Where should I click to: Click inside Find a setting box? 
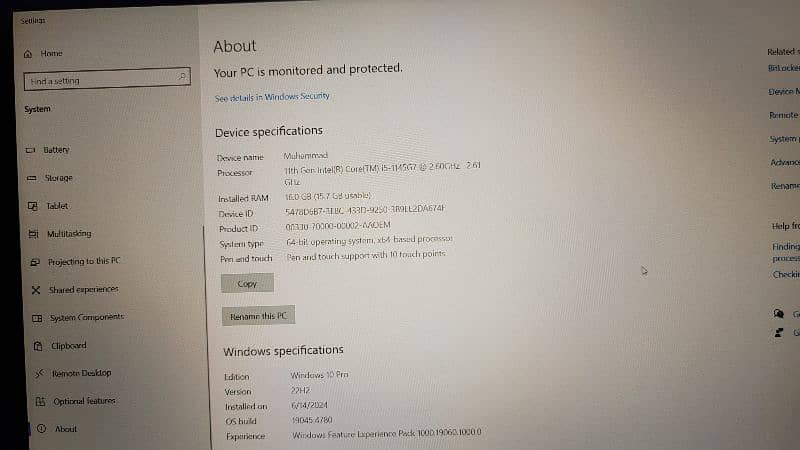(98, 80)
